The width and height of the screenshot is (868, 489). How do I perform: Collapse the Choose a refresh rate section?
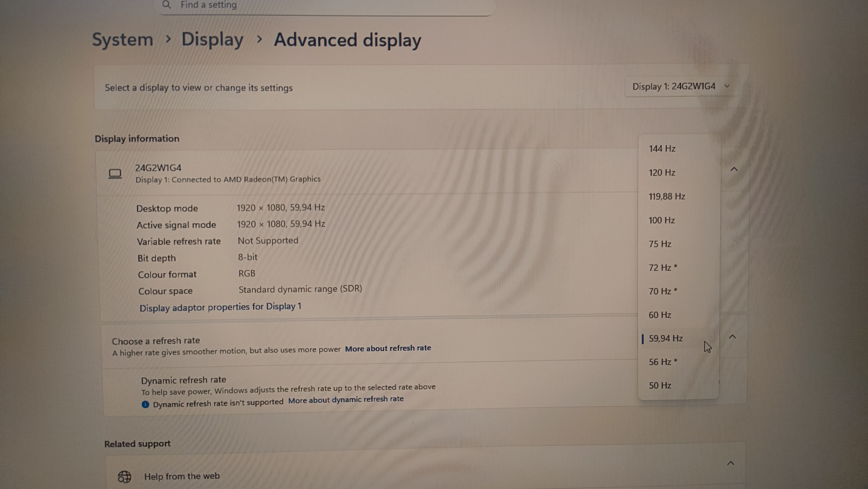tap(732, 337)
